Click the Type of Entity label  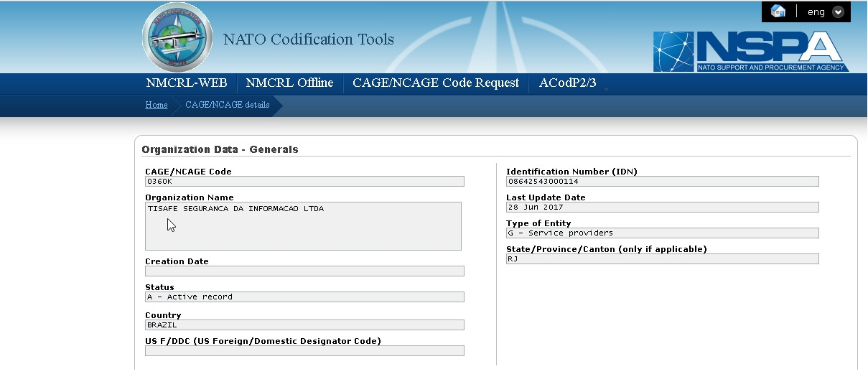coord(538,223)
